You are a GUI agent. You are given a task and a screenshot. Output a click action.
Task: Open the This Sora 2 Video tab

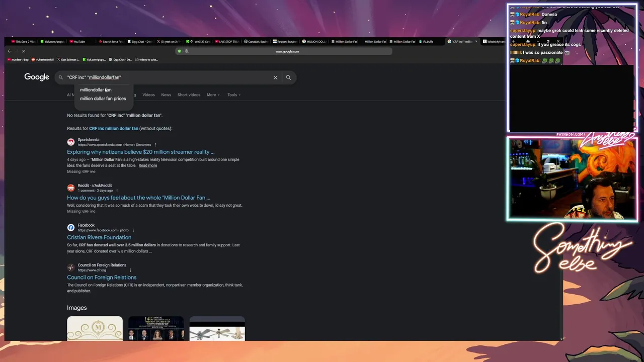23,42
